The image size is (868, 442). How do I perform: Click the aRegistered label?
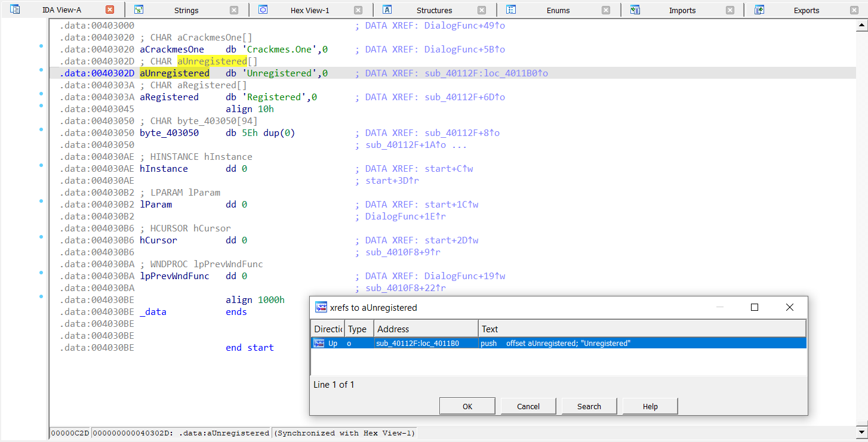pos(169,97)
